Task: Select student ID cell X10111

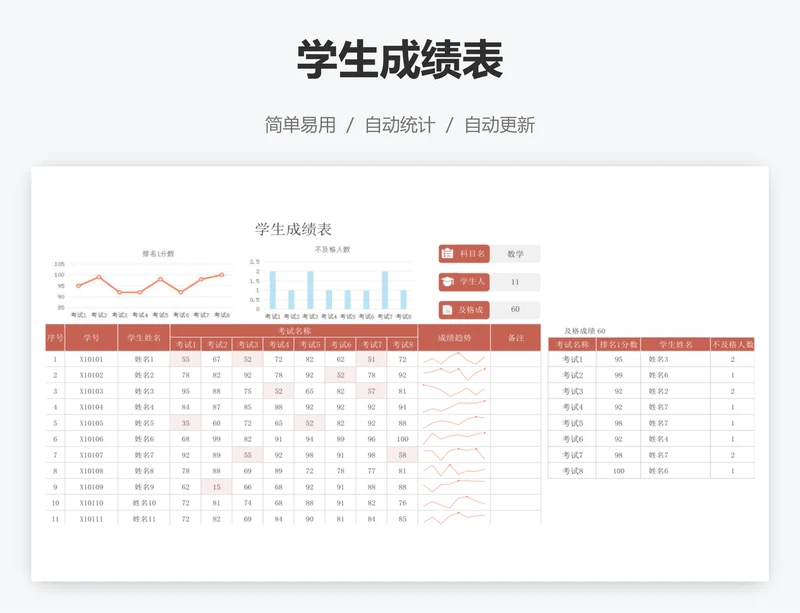Action: click(91, 519)
